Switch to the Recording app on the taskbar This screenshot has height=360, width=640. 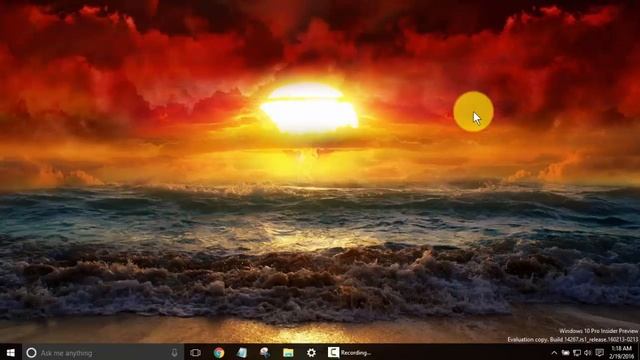tap(349, 353)
